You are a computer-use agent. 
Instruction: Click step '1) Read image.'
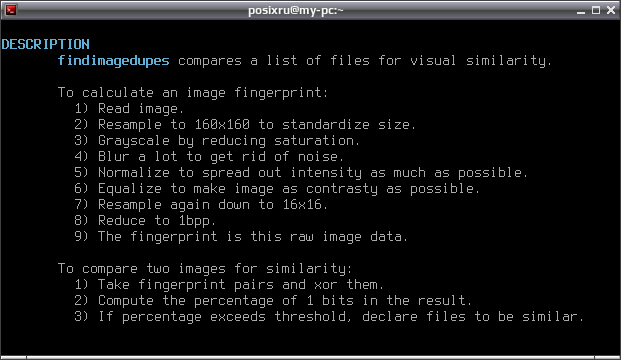pos(129,109)
